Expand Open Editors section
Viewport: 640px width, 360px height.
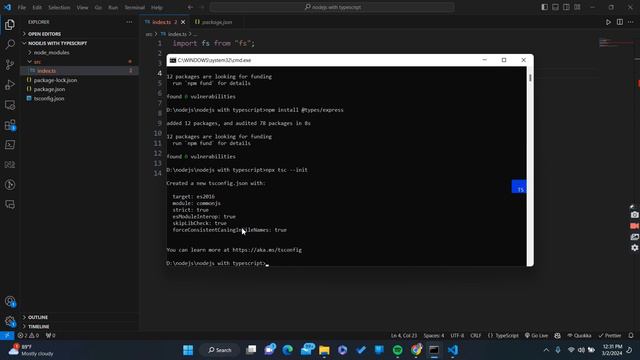pos(80,34)
